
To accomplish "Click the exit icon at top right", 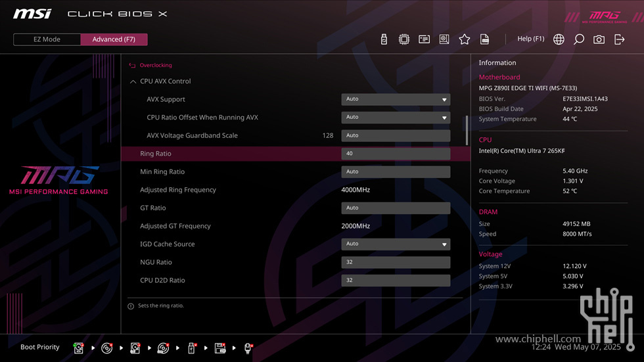I will point(619,39).
